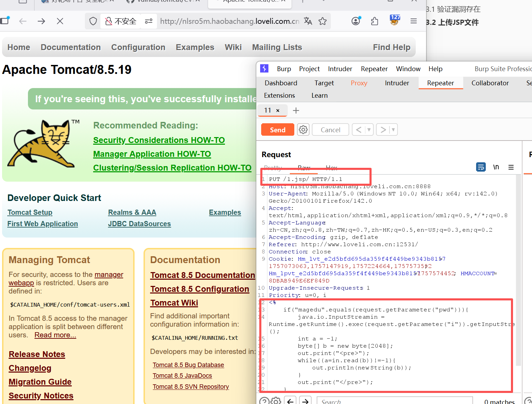Bookmark this page with the star icon
Image resolution: width=532 pixels, height=404 pixels.
click(x=323, y=21)
